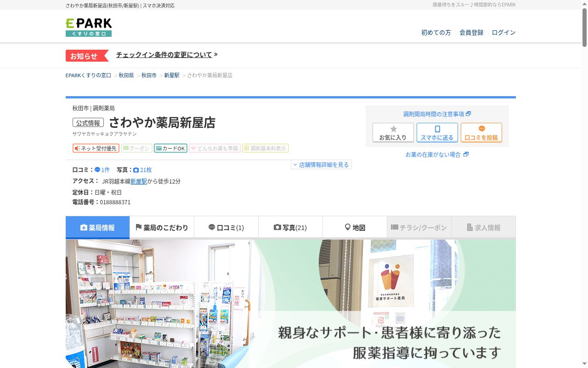Click the speech bubble icon on 口コミを投稿
This screenshot has width=588, height=368.
(481, 129)
